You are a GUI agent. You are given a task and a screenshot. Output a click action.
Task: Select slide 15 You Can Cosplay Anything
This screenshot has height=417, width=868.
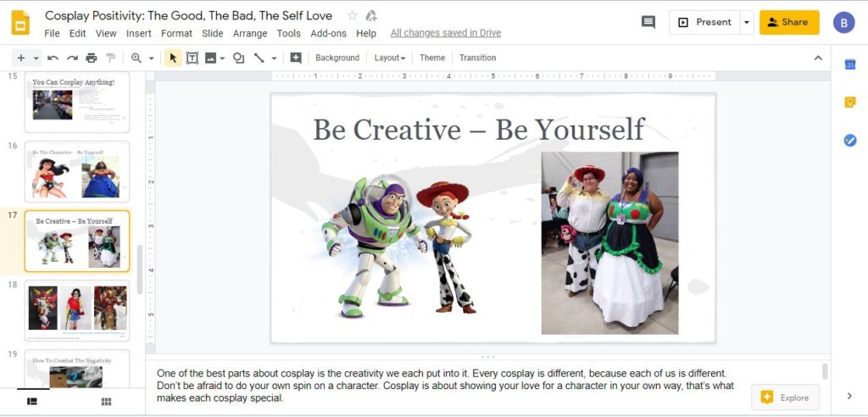tap(77, 102)
